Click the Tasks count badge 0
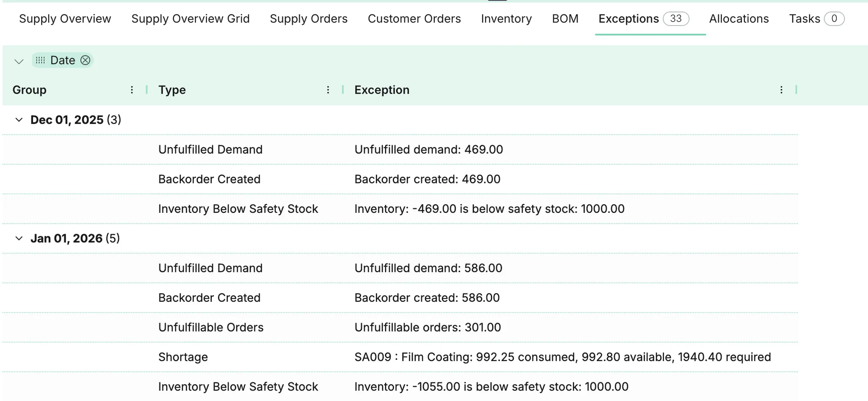Image resolution: width=868 pixels, height=401 pixels. 834,19
